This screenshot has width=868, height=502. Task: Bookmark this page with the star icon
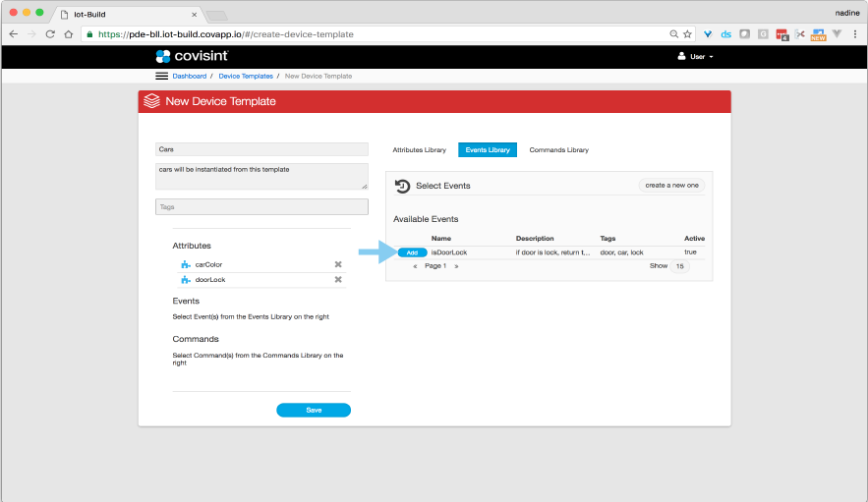[688, 34]
